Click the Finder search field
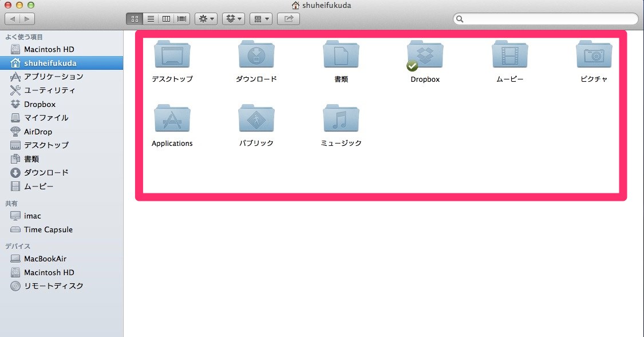 pos(546,19)
